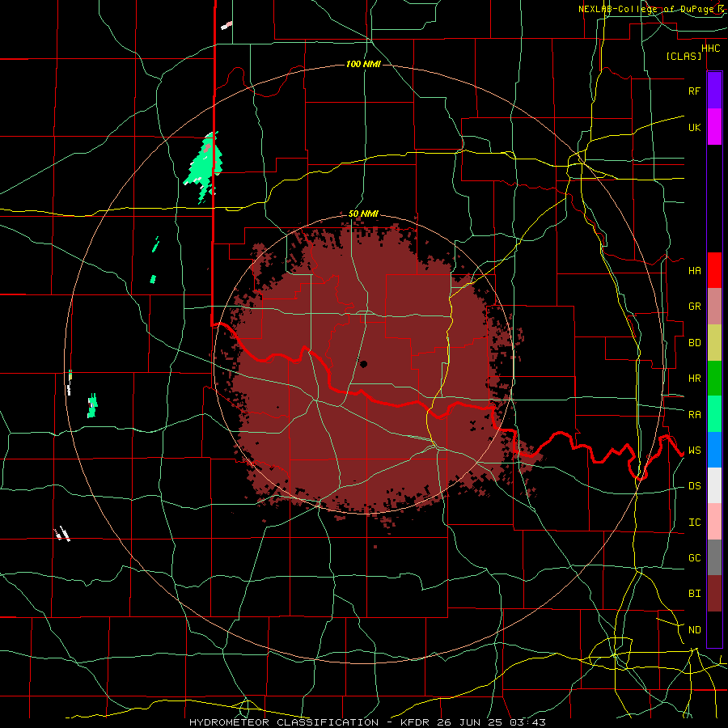Click the small pink-white echo at the top
The width and height of the screenshot is (728, 728).
pos(226,25)
